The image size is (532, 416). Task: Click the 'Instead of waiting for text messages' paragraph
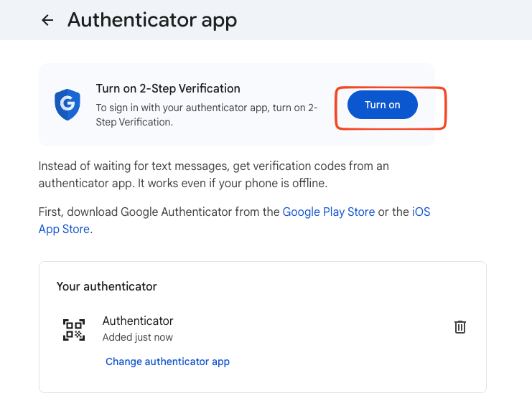tap(214, 174)
